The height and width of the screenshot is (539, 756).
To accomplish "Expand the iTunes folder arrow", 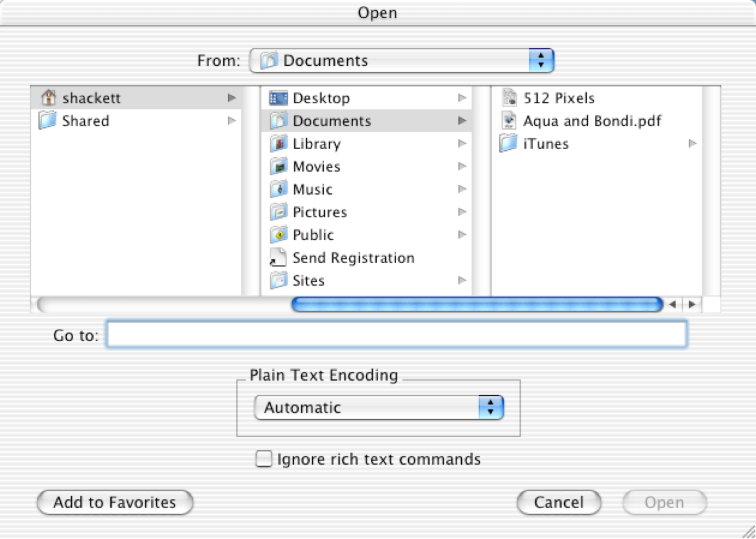I will (693, 143).
